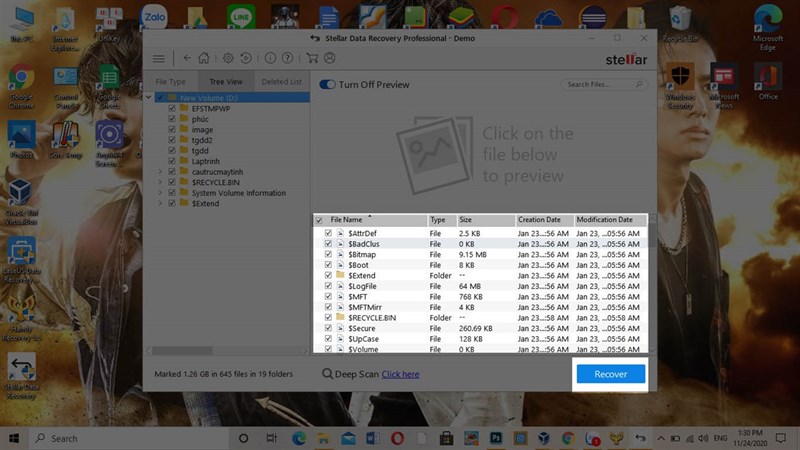Go to the Home screen icon

point(204,58)
